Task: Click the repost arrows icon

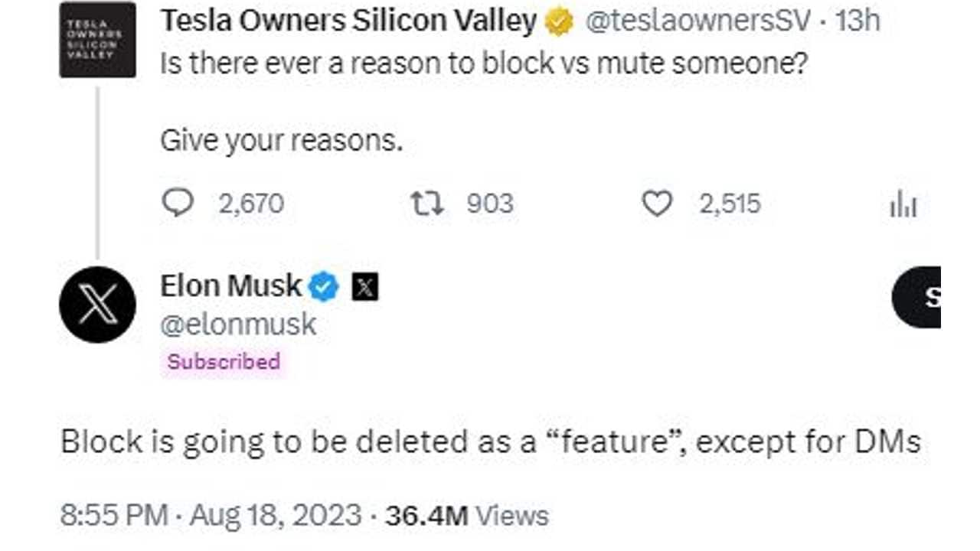Action: (427, 204)
